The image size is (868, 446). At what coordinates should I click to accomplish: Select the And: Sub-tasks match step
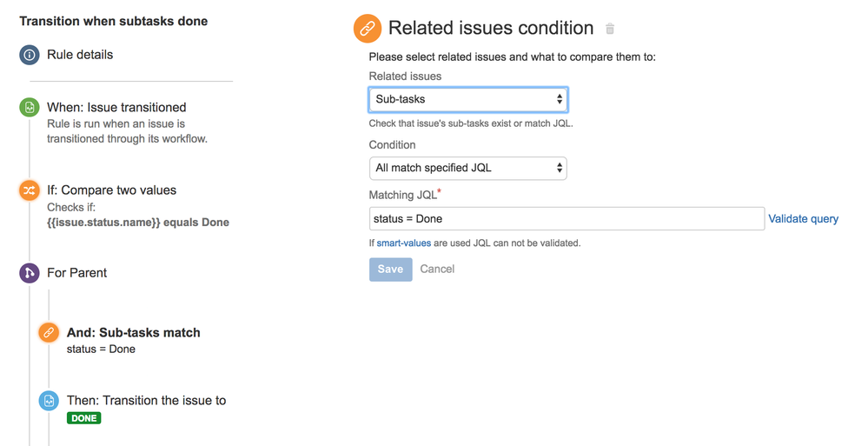point(134,332)
